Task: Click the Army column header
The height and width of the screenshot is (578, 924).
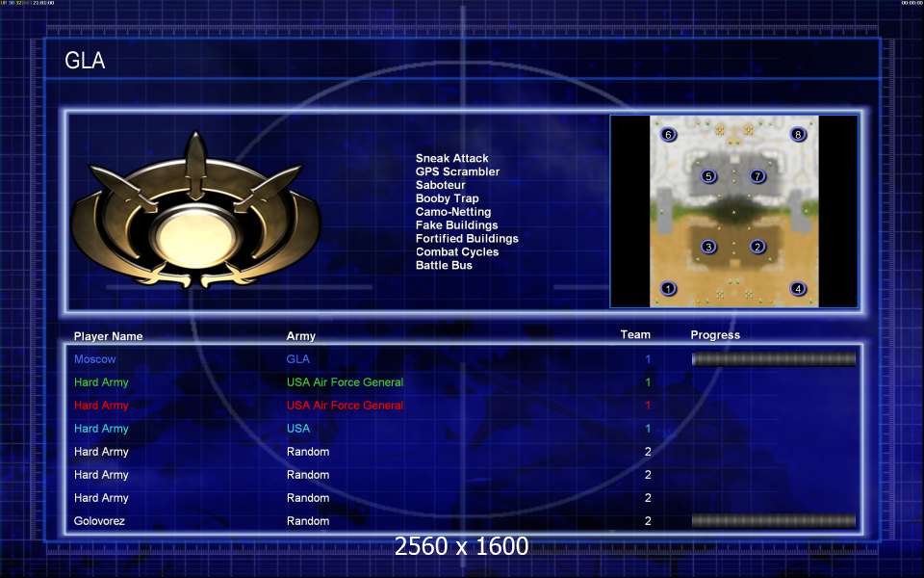Action: point(300,336)
